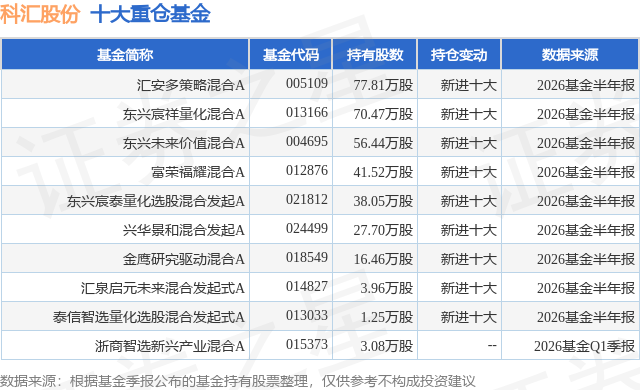Click 2026基金Q1季报 source cell
Viewport: 640px width, 390px height.
pos(584,346)
